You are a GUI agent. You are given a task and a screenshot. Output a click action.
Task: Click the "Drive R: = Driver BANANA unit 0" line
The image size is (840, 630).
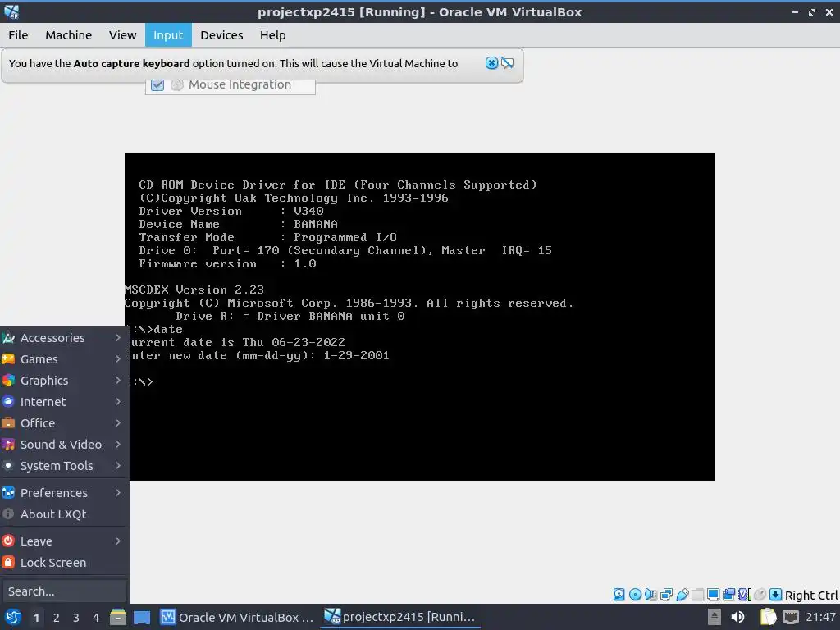click(x=290, y=317)
